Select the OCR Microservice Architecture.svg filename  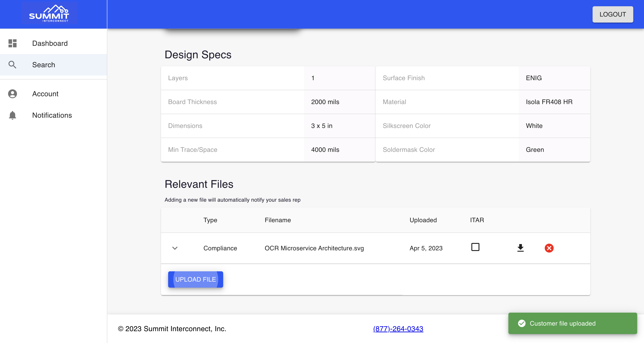click(314, 248)
